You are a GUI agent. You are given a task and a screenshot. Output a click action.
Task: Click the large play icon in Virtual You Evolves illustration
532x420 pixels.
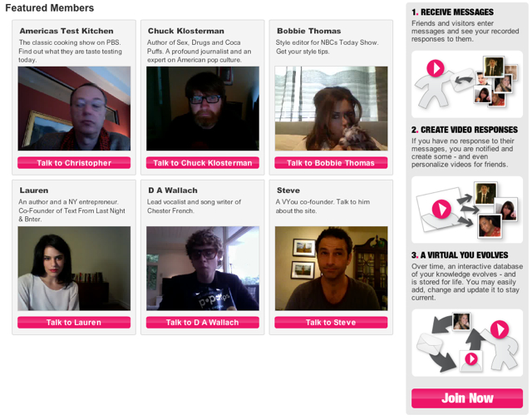click(x=500, y=329)
